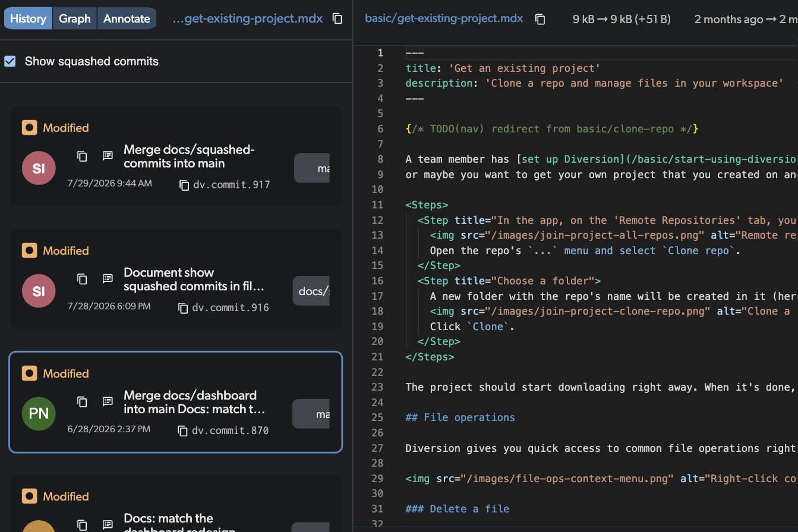
Task: Open message icon in Document show squashed commits card
Action: 108,279
